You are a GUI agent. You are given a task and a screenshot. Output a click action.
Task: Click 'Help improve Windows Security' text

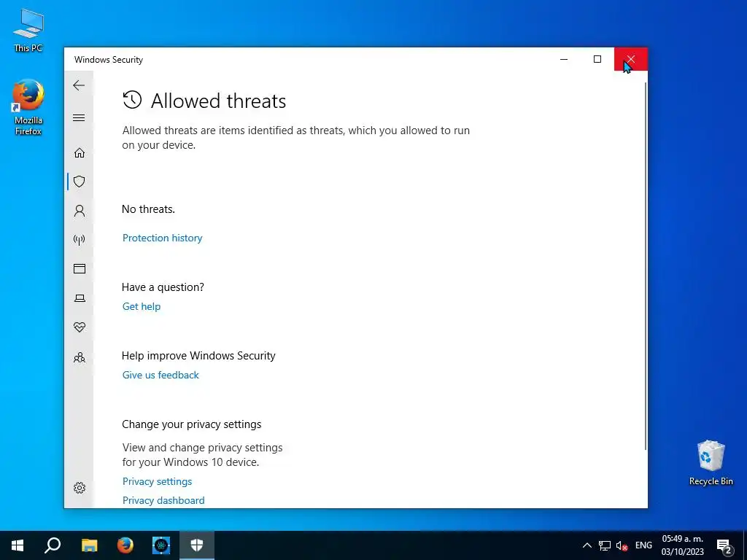(x=198, y=356)
